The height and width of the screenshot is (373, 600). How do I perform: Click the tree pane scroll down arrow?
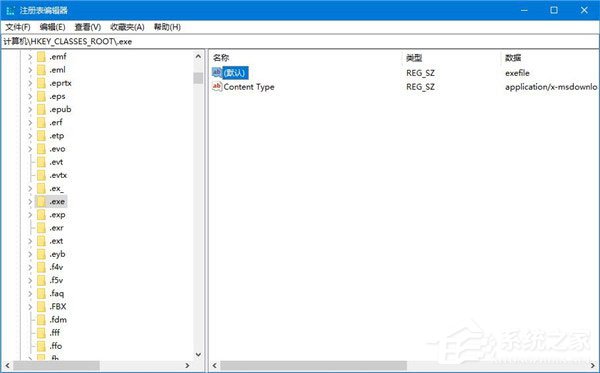click(198, 354)
